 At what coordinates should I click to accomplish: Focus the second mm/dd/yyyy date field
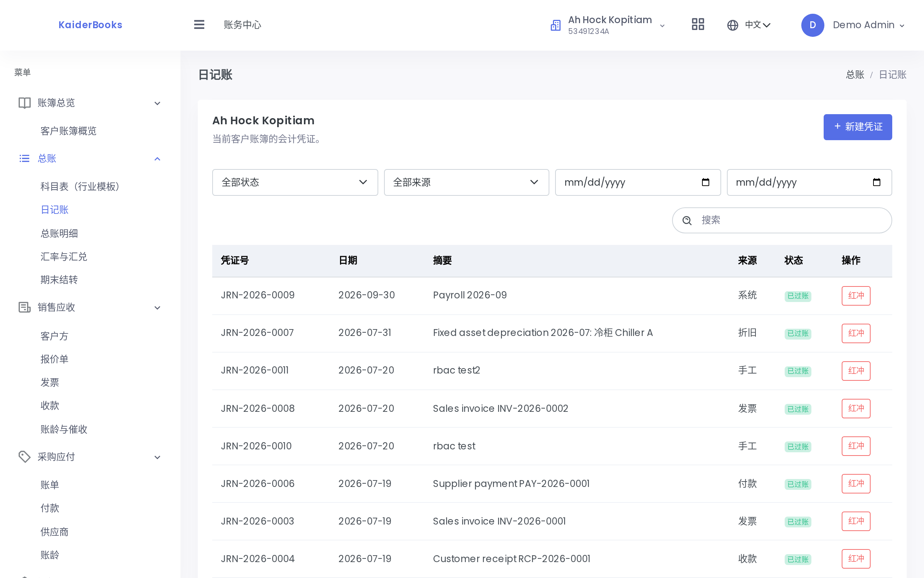[809, 182]
